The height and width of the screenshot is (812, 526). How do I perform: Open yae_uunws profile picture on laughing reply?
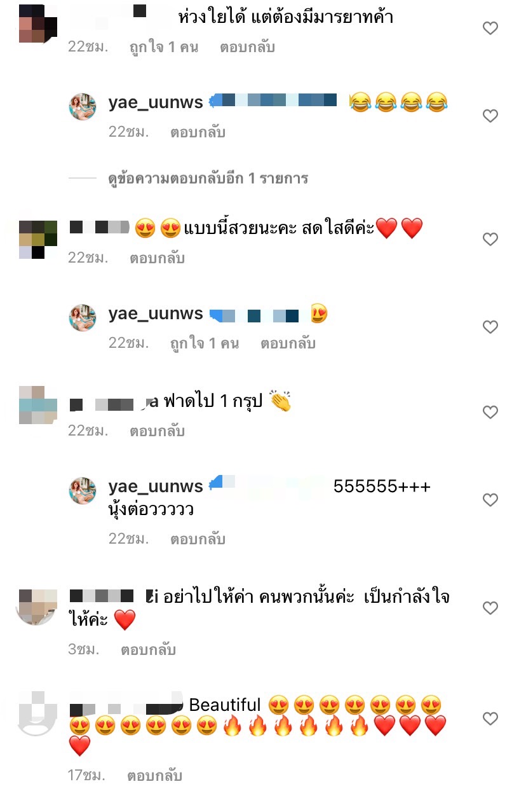[83, 106]
